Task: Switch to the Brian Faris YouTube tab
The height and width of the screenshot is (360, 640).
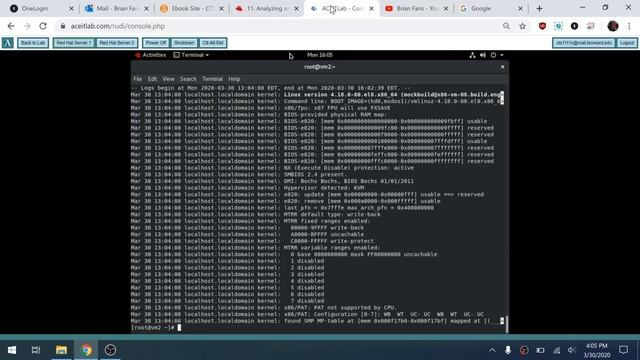Action: (x=416, y=8)
